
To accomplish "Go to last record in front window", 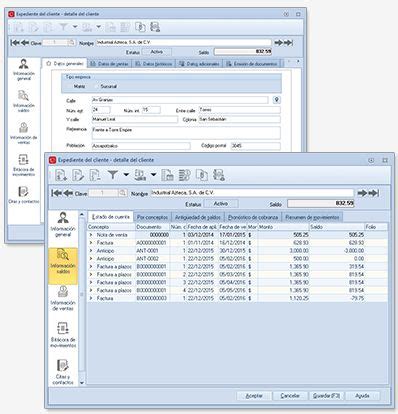I will 374,193.
